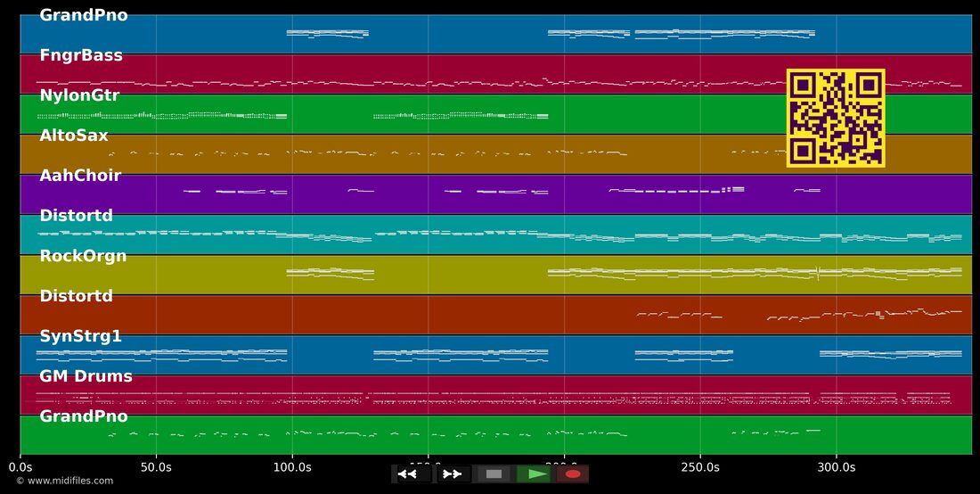Start playback with the green play button

(x=535, y=474)
